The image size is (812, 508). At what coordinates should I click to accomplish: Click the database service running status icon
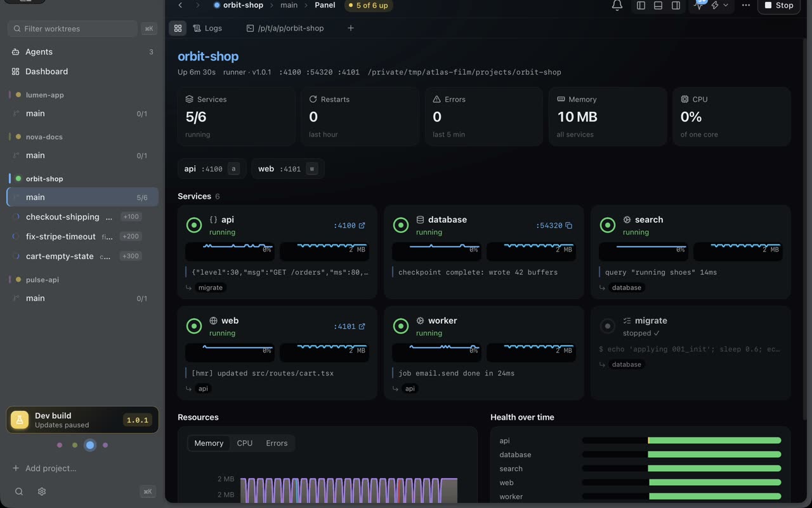401,225
